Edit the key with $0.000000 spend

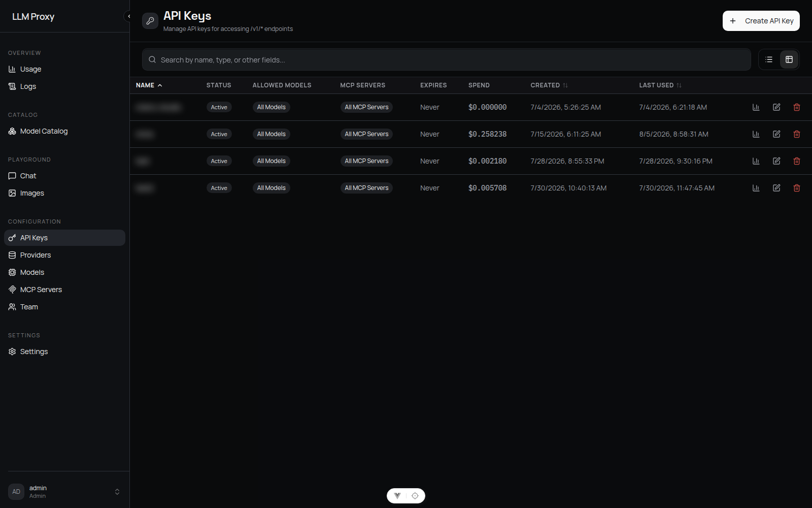click(x=776, y=107)
